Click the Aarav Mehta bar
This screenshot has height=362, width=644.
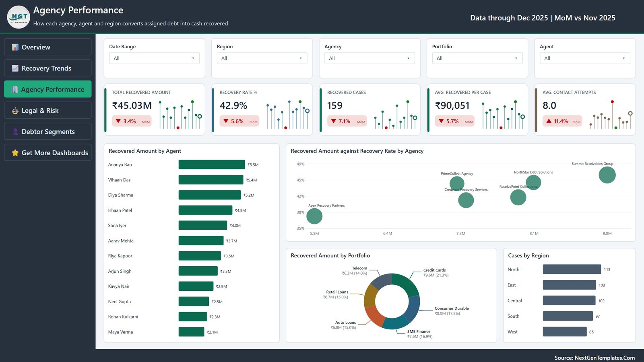[x=201, y=241]
